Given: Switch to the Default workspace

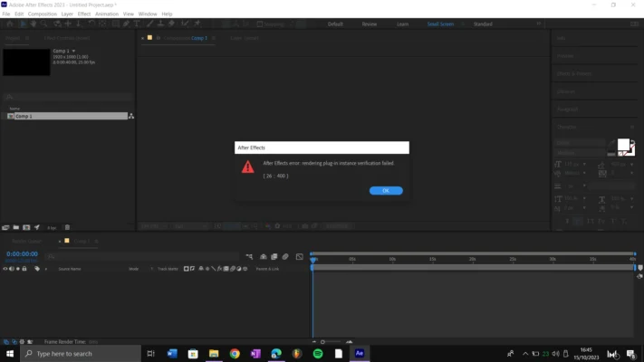Looking at the screenshot, I should (335, 24).
